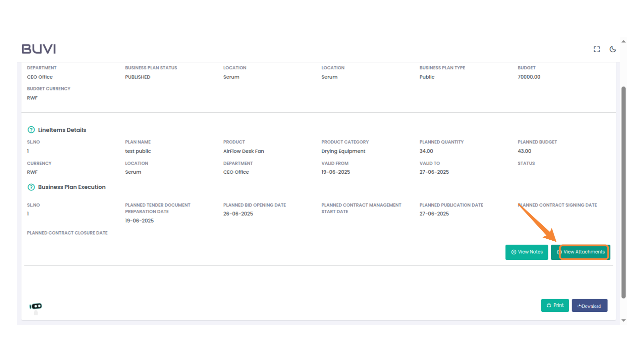Click the Business Plan Execution heading

pyautogui.click(x=72, y=187)
